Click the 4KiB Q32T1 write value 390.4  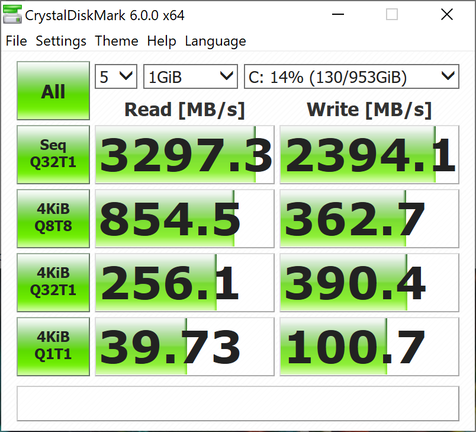click(x=369, y=283)
